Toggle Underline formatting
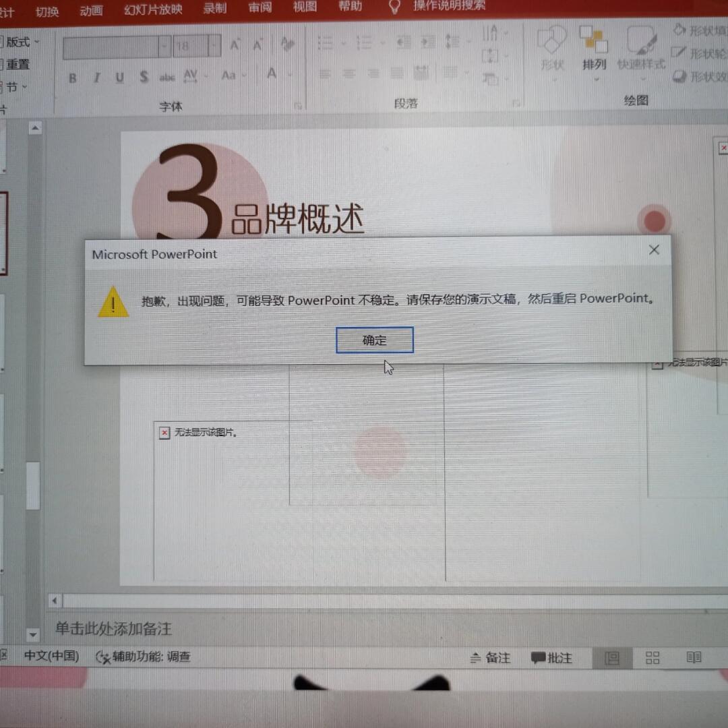Screen dimensions: 728x728 click(120, 77)
